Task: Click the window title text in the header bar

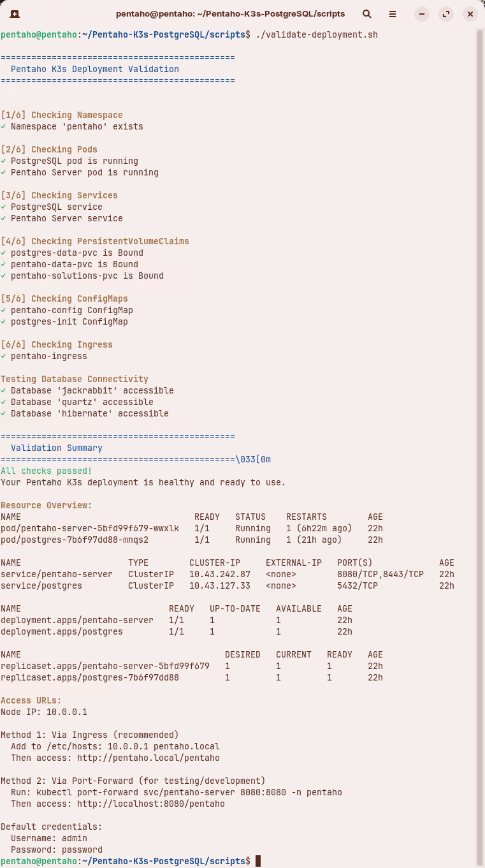Action: [x=230, y=13]
